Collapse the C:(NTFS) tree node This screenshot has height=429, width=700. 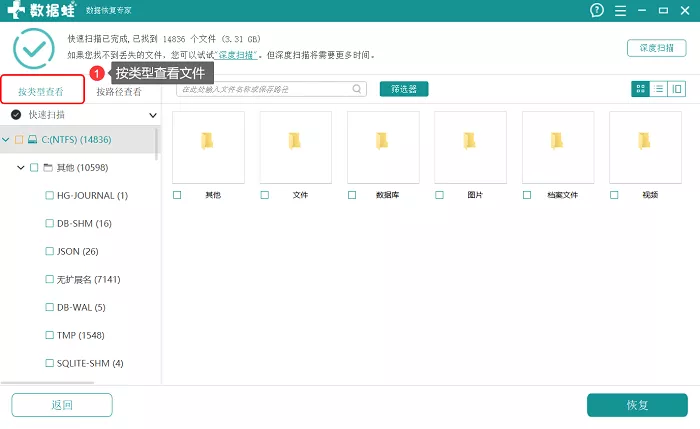[6, 140]
